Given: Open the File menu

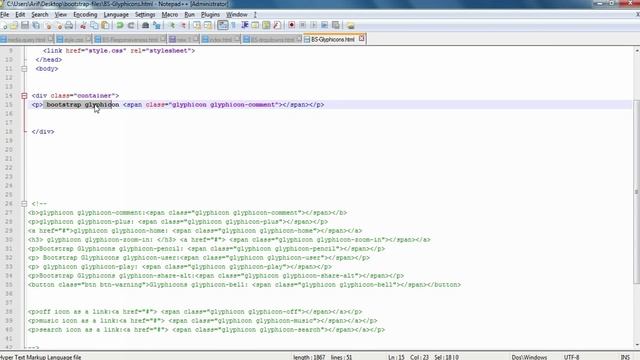Looking at the screenshot, I should point(4,15).
